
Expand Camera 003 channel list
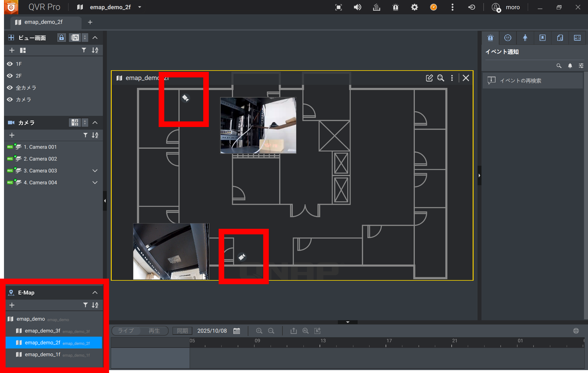(x=95, y=171)
